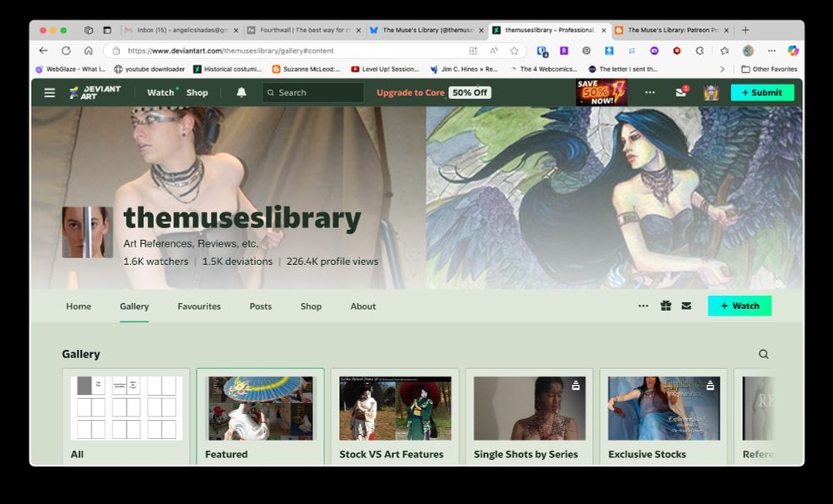Open the All gallery folder
Image resolution: width=833 pixels, height=504 pixels.
(127, 417)
